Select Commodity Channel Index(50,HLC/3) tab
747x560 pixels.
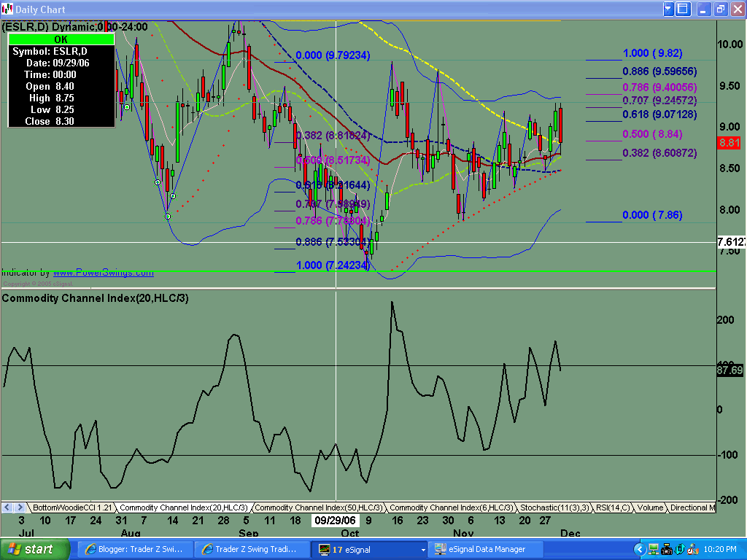click(318, 507)
